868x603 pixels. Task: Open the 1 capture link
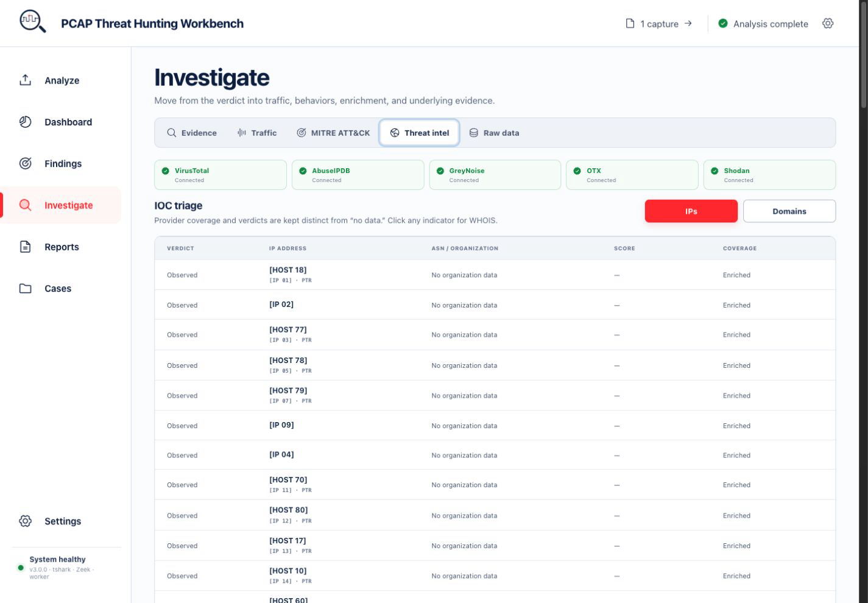point(660,24)
